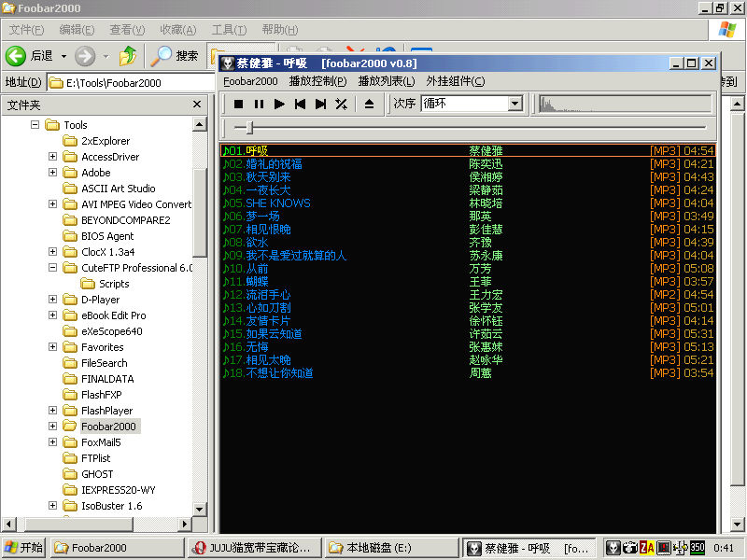Viewport: 747px width, 560px height.
Task: Play a random track
Action: [x=341, y=104]
